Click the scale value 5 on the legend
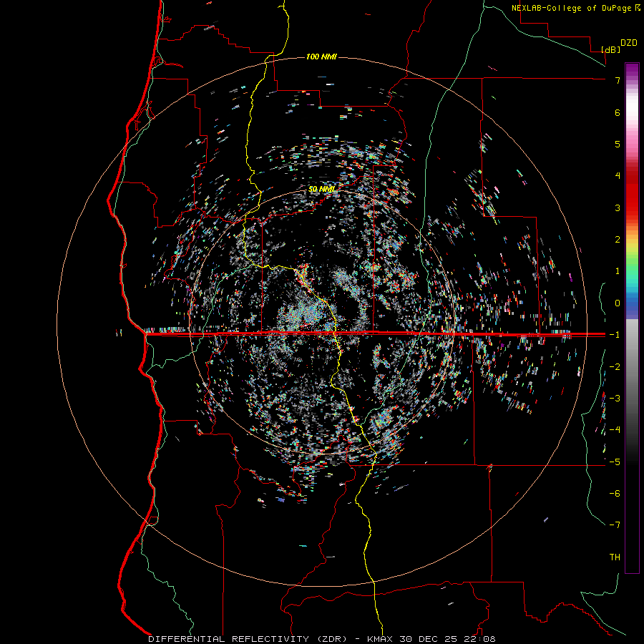The image size is (644, 644). coord(618,144)
